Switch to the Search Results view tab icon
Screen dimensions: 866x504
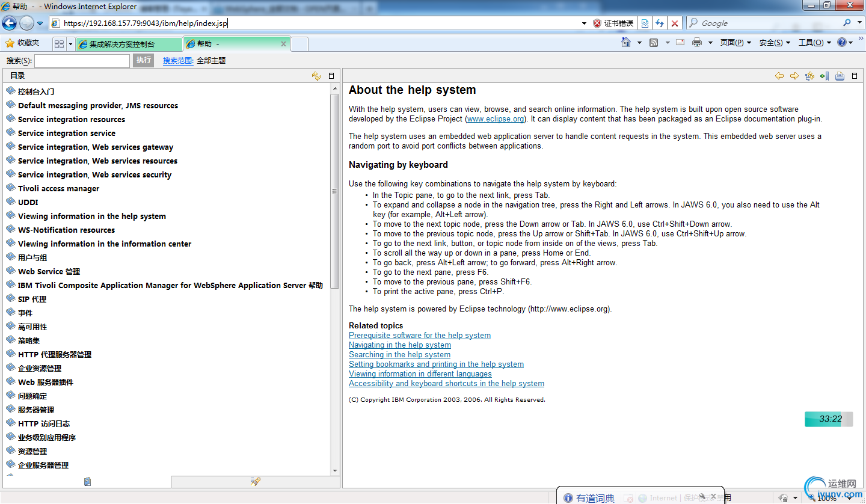click(x=256, y=482)
